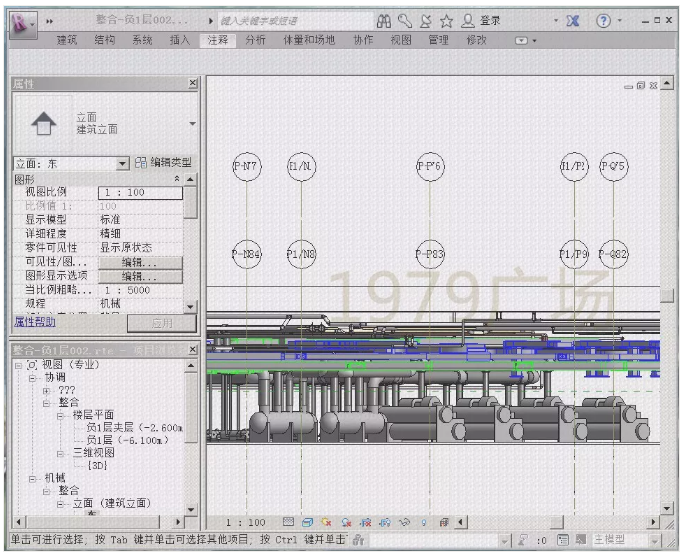
Task: Click the Temporary Hide/Isolate glasses icon
Action: tap(405, 522)
